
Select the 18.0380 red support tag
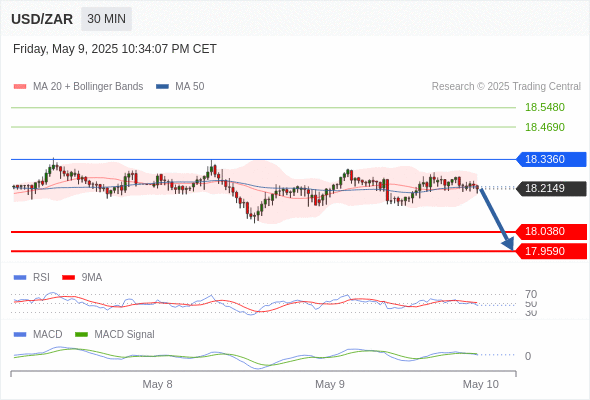(551, 231)
